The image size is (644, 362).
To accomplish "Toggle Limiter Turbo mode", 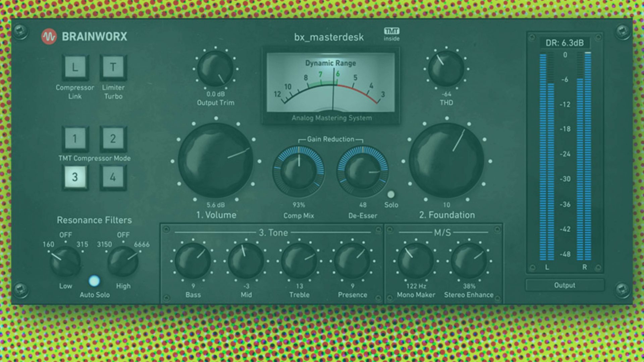I will click(x=113, y=67).
